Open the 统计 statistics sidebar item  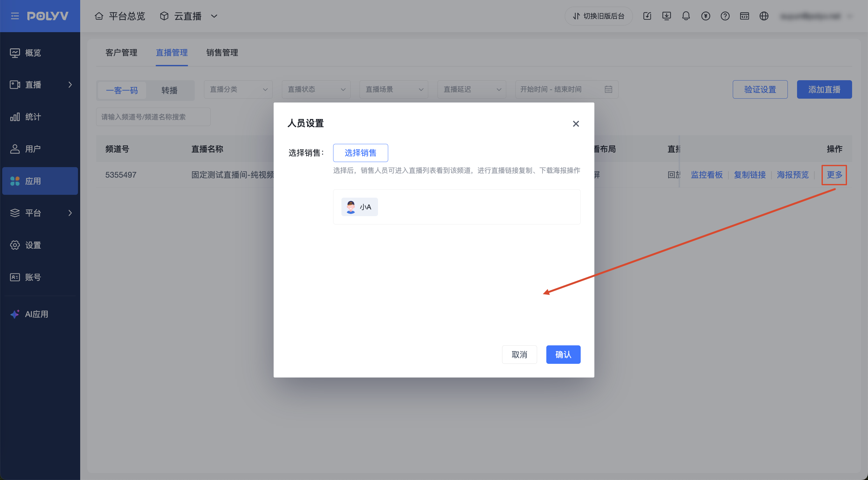pos(40,116)
